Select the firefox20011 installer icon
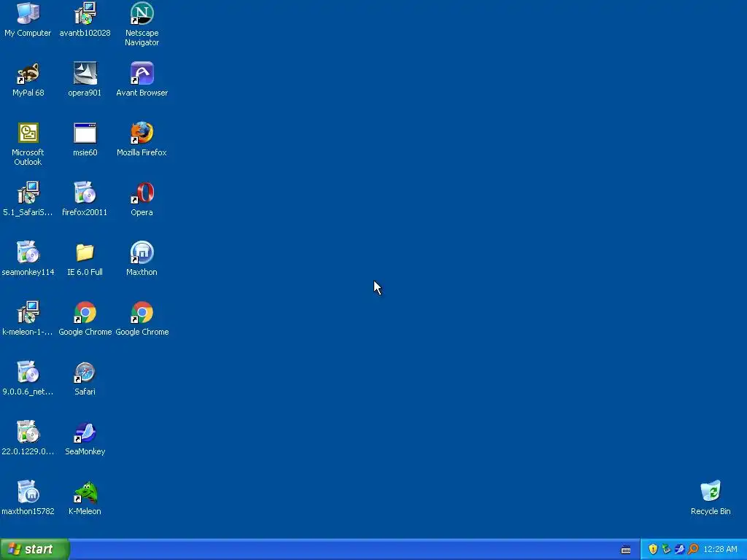Viewport: 747px width, 560px height. (85, 192)
